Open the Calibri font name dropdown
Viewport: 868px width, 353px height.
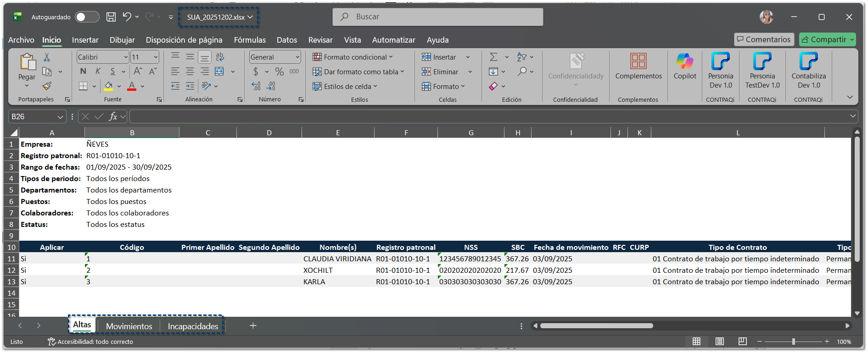(126, 57)
